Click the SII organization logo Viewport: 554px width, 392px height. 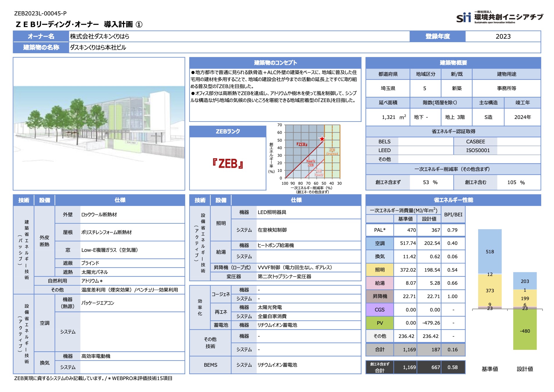tap(499, 17)
